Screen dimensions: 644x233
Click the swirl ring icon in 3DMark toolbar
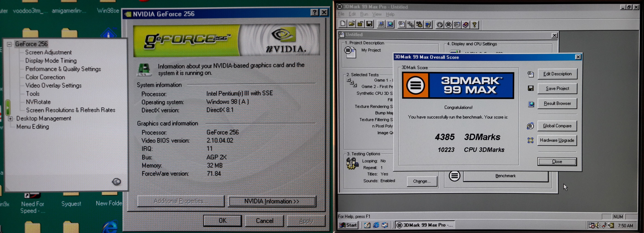440,25
